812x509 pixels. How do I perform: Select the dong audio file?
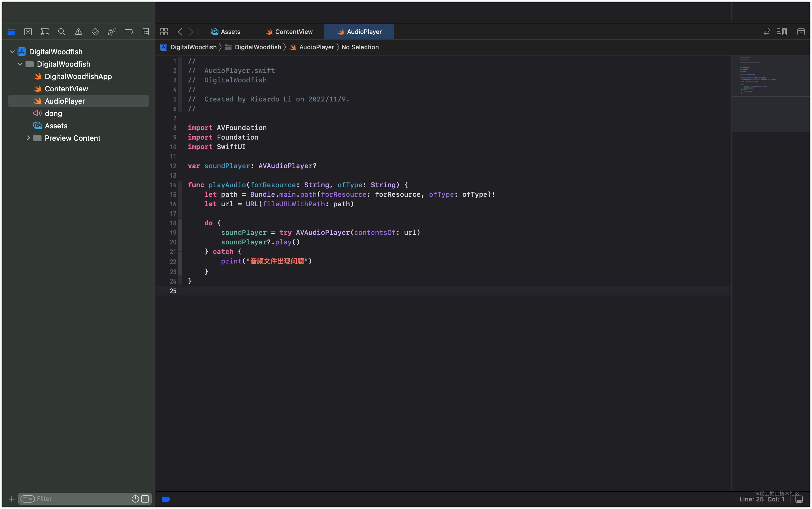[x=79, y=114]
